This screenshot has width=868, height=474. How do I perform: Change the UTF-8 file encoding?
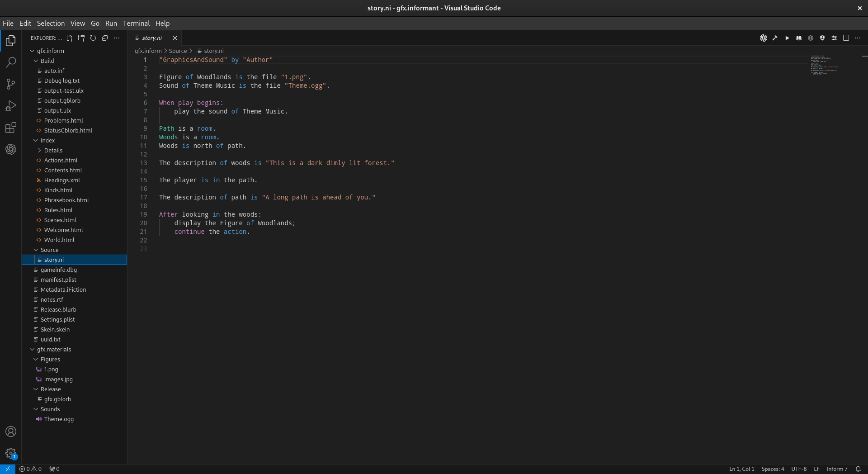(799, 469)
